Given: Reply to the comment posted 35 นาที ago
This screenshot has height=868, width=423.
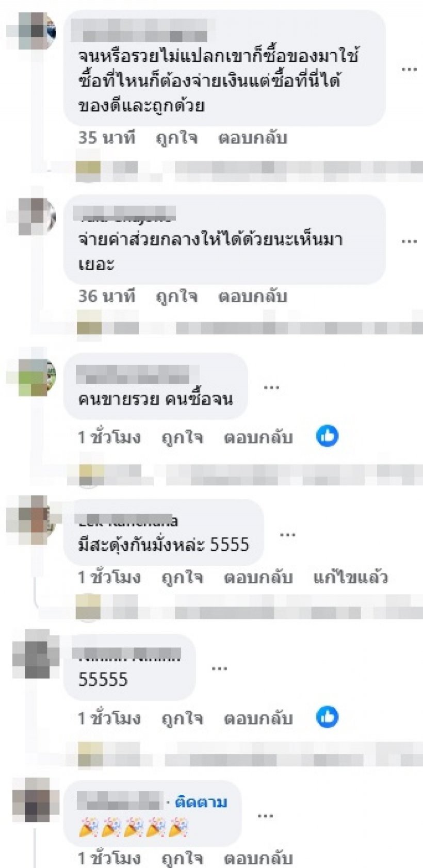Looking at the screenshot, I should pyautogui.click(x=252, y=138).
